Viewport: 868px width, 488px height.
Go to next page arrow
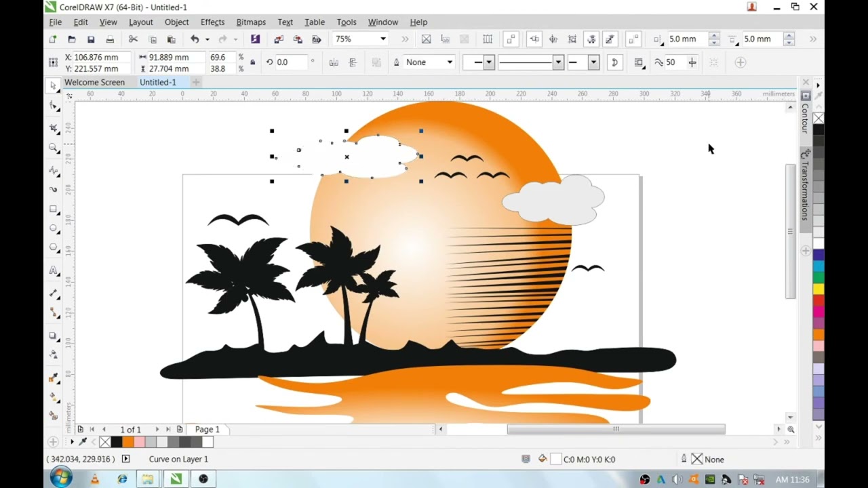tap(157, 429)
